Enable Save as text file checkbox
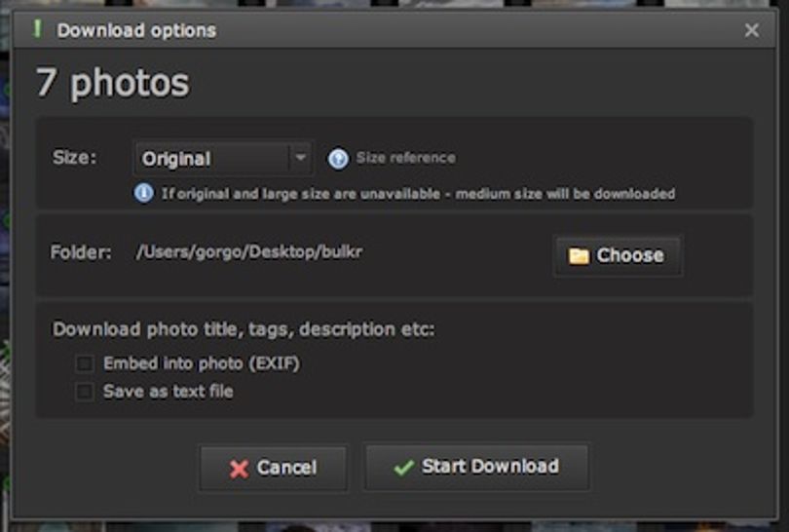This screenshot has width=789, height=532. [85, 392]
